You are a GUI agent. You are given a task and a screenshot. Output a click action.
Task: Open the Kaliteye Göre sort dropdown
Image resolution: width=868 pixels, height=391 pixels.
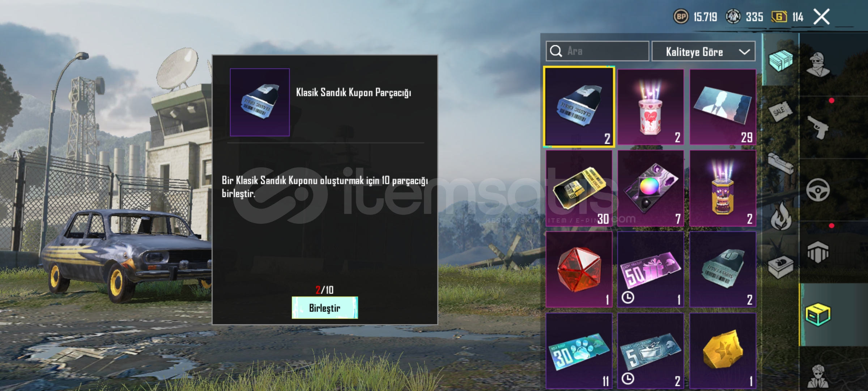(703, 51)
